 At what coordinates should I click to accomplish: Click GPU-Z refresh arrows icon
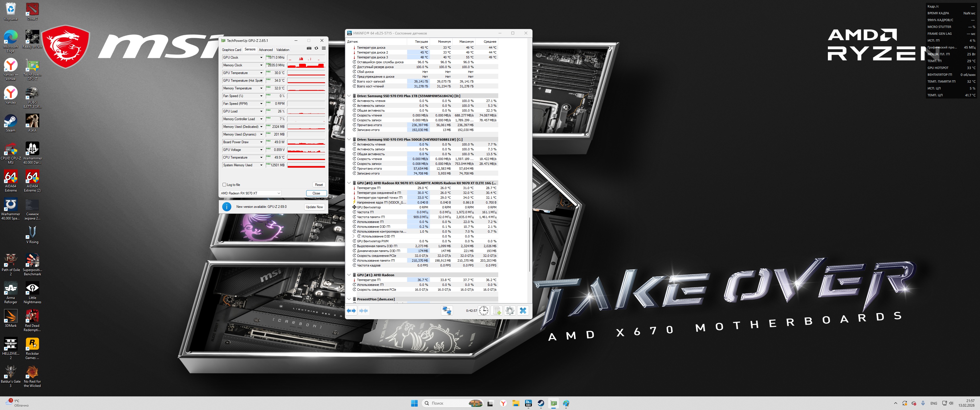click(x=316, y=48)
